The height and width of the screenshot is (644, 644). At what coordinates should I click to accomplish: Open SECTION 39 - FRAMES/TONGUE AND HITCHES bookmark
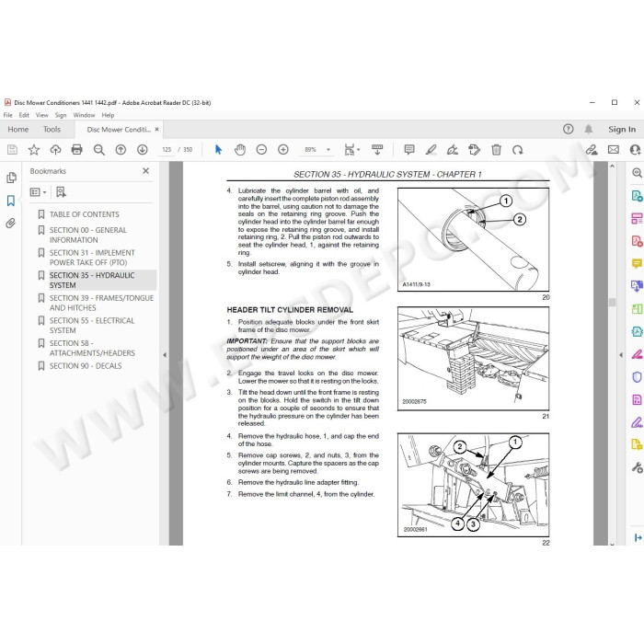point(101,303)
